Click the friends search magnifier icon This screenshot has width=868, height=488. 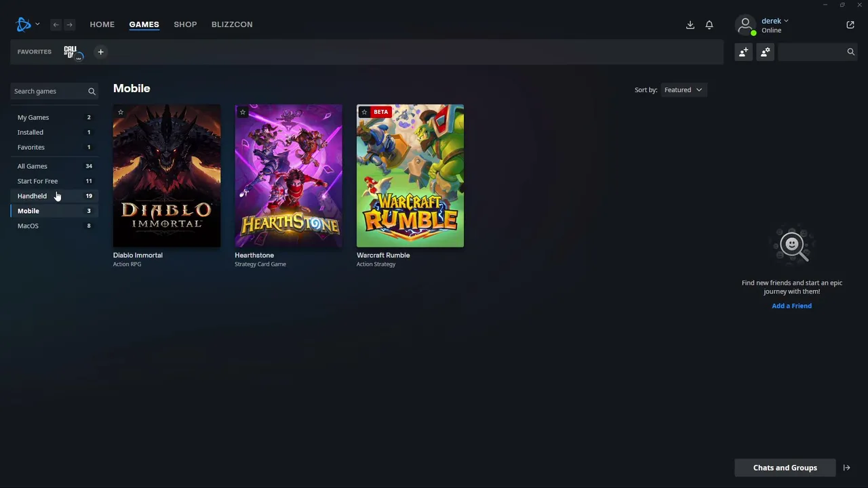[851, 52]
